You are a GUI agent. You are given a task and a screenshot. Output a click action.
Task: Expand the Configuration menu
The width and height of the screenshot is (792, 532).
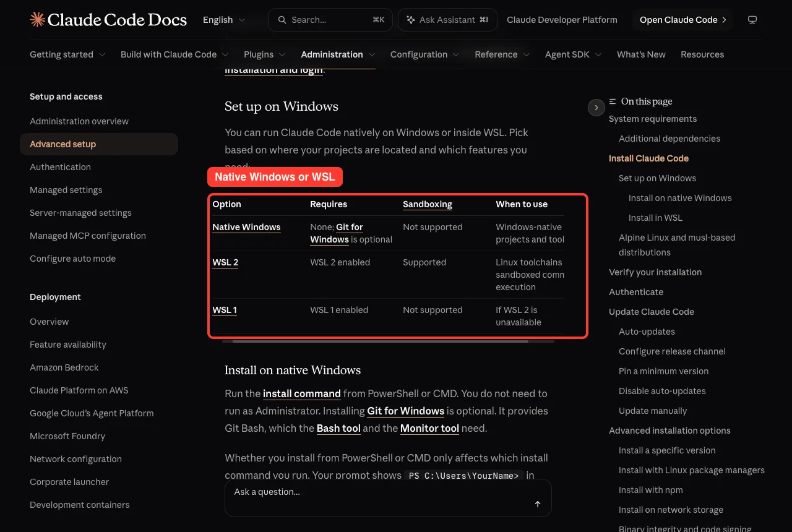(425, 54)
